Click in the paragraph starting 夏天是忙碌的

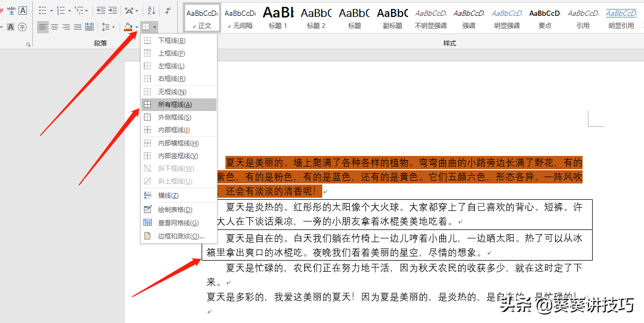(394, 275)
